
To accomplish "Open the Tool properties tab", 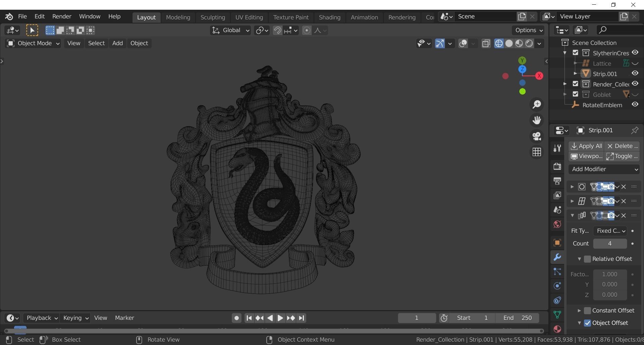I will 557,148.
